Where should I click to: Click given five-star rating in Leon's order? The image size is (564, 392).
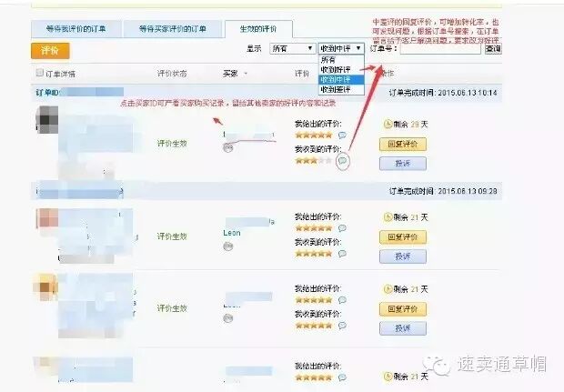(x=313, y=228)
